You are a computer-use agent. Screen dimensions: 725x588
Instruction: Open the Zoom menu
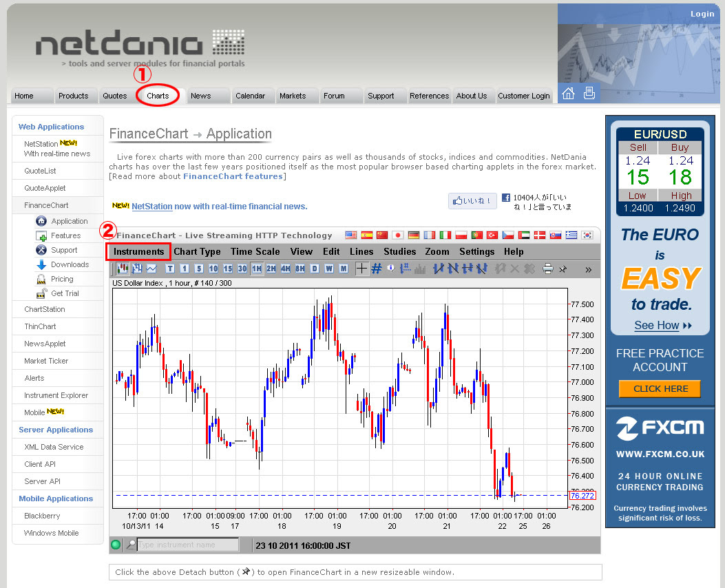coord(437,252)
